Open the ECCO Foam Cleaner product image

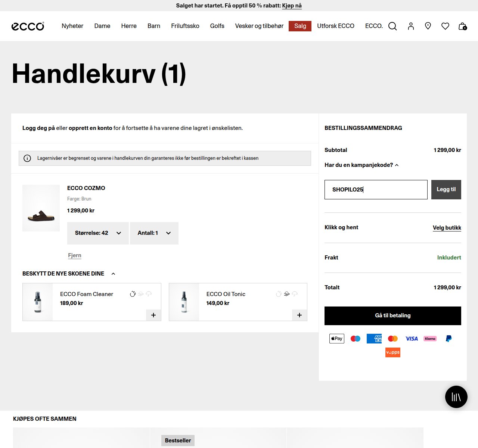click(38, 302)
